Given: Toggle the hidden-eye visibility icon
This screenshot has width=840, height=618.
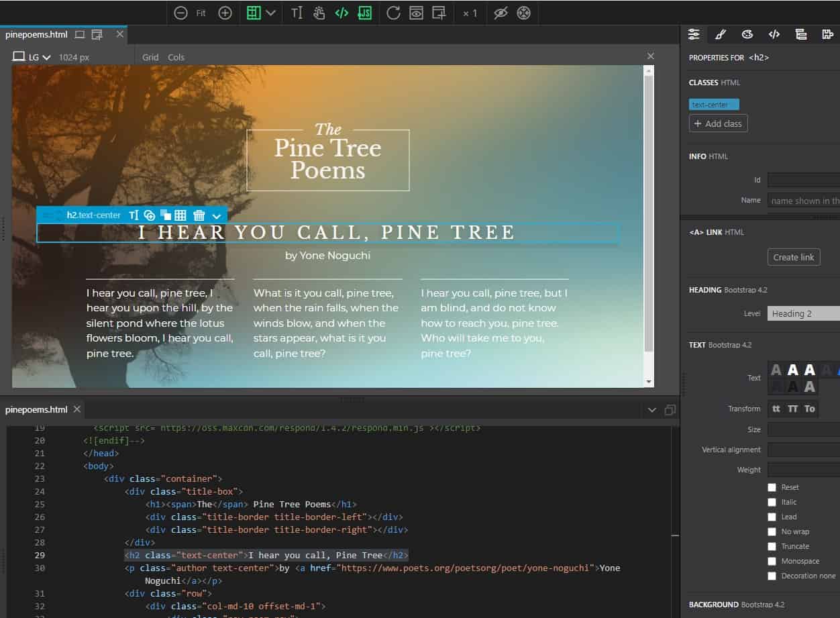Looking at the screenshot, I should pos(500,13).
